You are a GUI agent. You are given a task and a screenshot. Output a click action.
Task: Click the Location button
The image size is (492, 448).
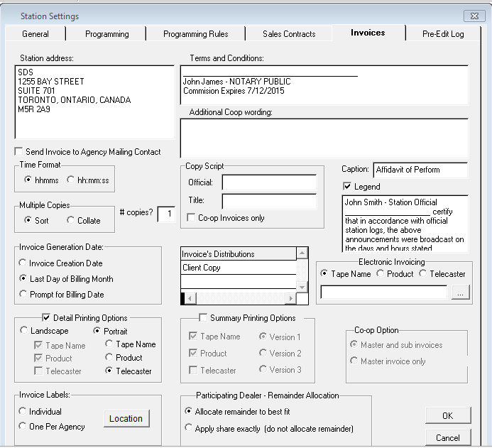pyautogui.click(x=126, y=419)
